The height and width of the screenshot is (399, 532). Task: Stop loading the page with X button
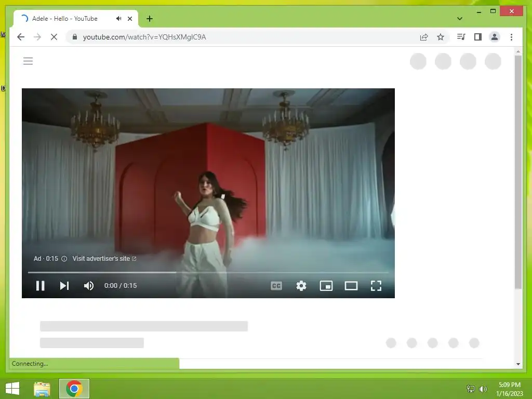[54, 37]
